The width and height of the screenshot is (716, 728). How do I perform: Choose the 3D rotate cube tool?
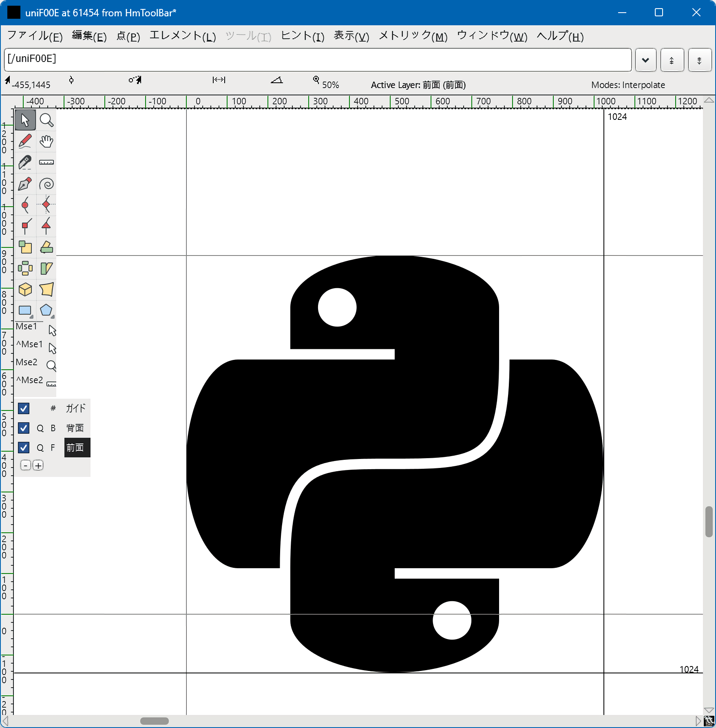pyautogui.click(x=25, y=290)
